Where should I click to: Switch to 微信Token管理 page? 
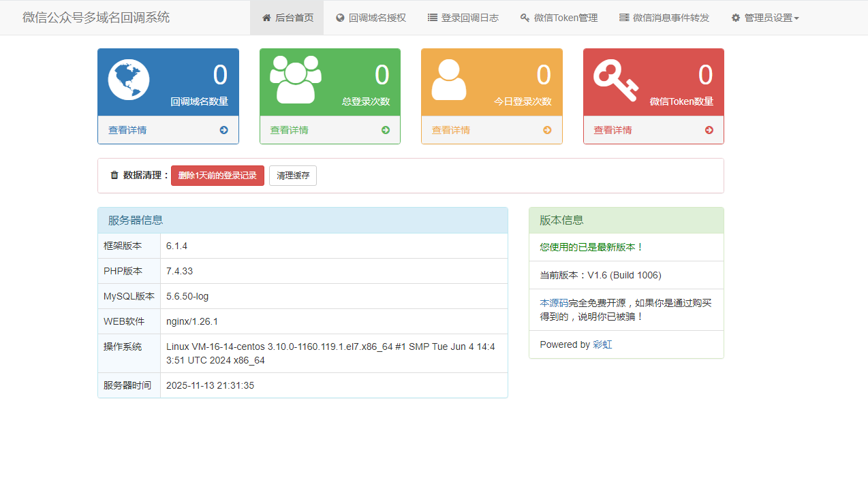tap(559, 18)
